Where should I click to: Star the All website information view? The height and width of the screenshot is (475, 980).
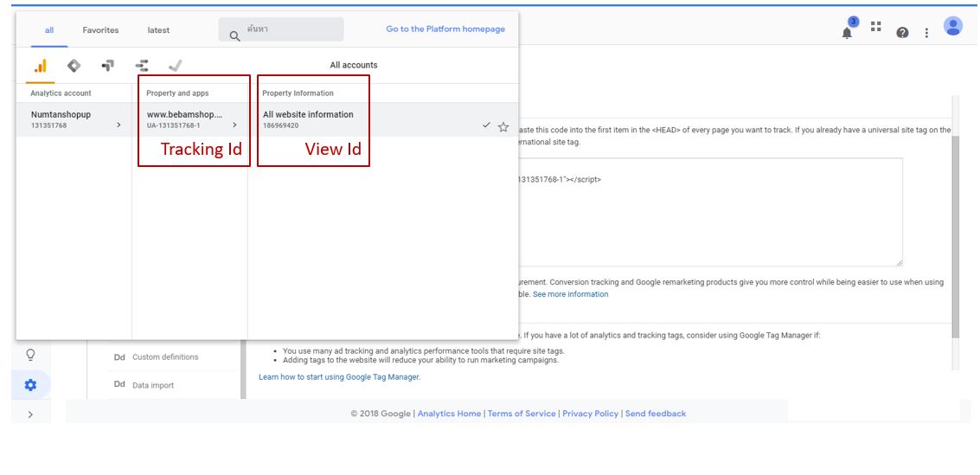point(503,127)
